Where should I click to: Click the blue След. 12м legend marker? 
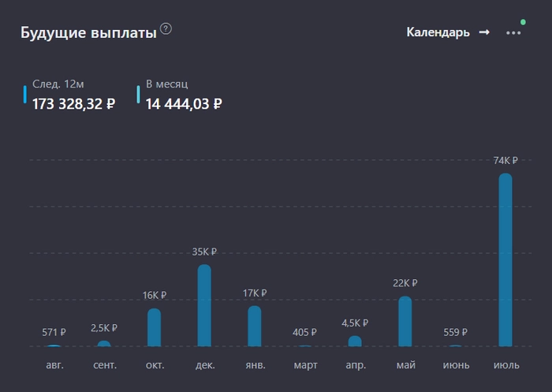tap(25, 95)
